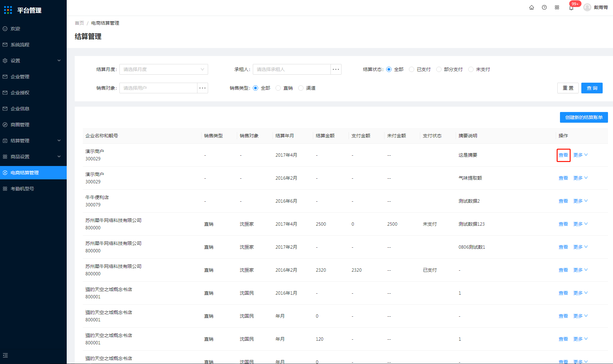Click 查看 for 测试数据123 row
The width and height of the screenshot is (613, 364).
[563, 224]
